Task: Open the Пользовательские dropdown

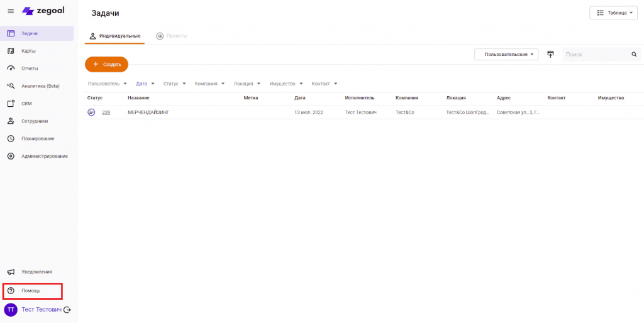Action: 506,55
